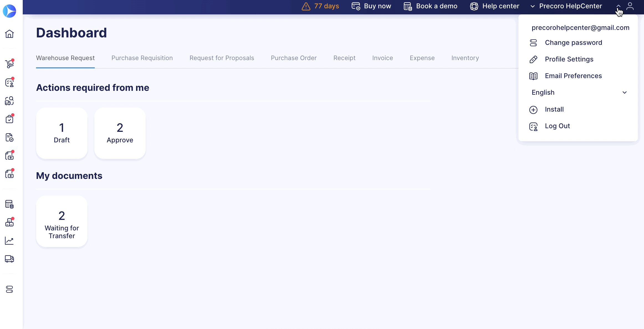
Task: Click the lifebuoy icon beside Help center
Action: pyautogui.click(x=474, y=6)
